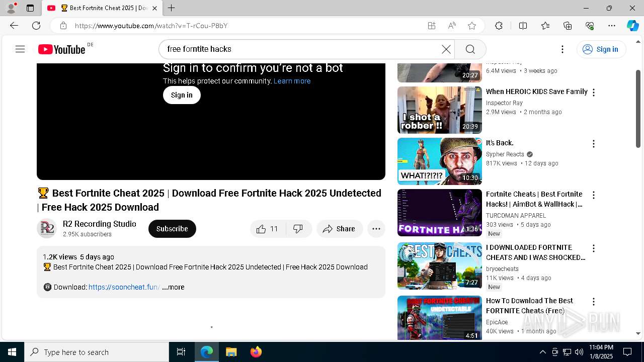
Task: Click R2 Recording Studio channel avatar
Action: click(x=47, y=229)
